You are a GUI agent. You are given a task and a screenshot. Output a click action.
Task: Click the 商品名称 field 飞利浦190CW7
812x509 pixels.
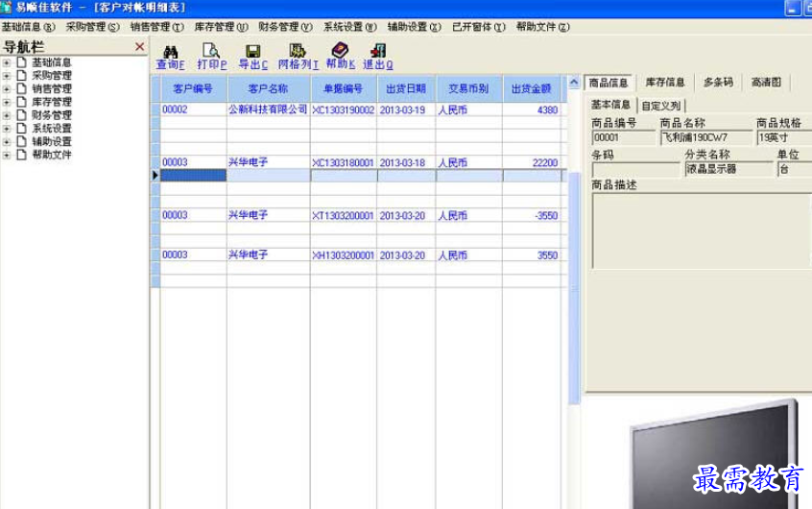pos(706,138)
